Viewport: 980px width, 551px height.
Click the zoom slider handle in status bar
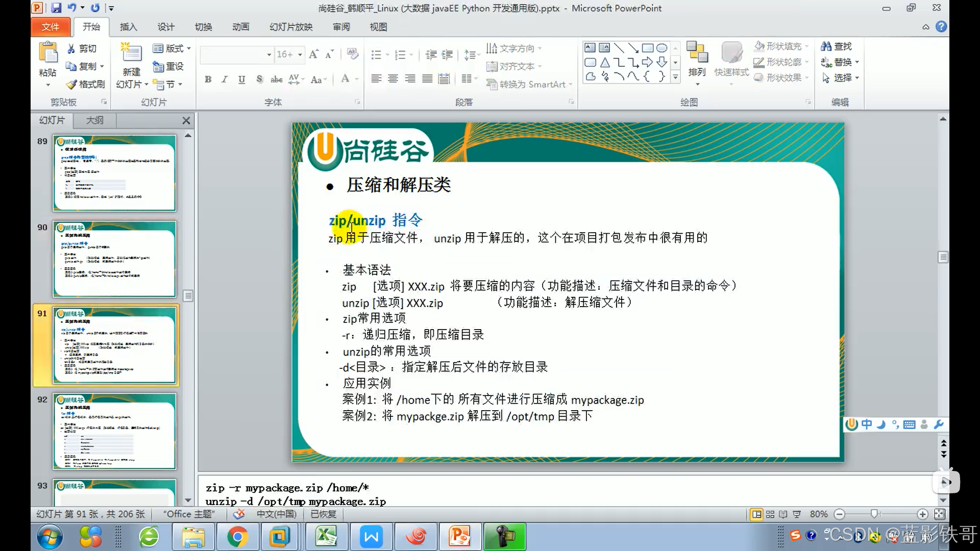(x=874, y=514)
